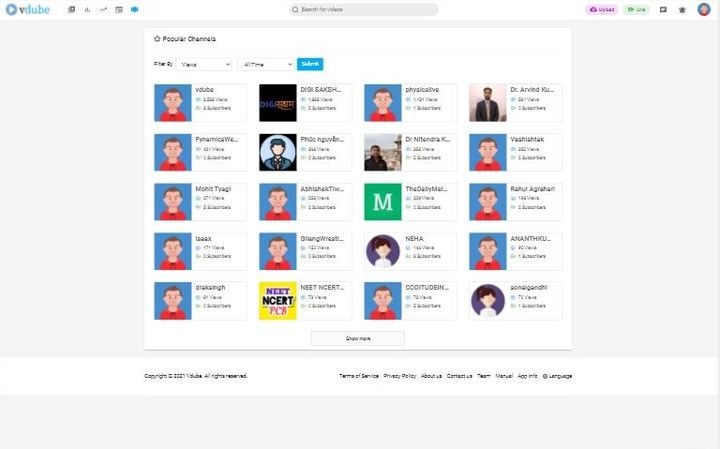
Task: Open the vdube channel thumbnail
Action: (173, 102)
